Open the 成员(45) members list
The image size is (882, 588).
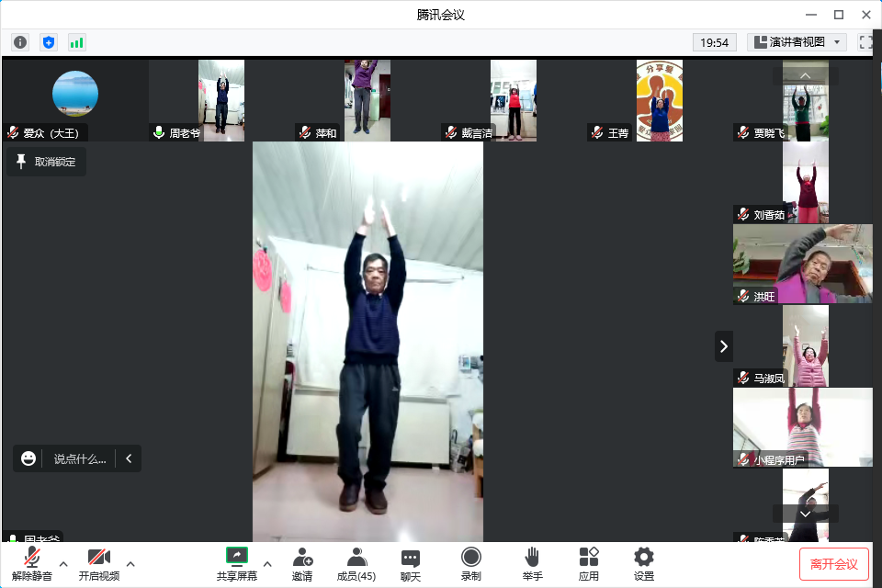tap(356, 563)
